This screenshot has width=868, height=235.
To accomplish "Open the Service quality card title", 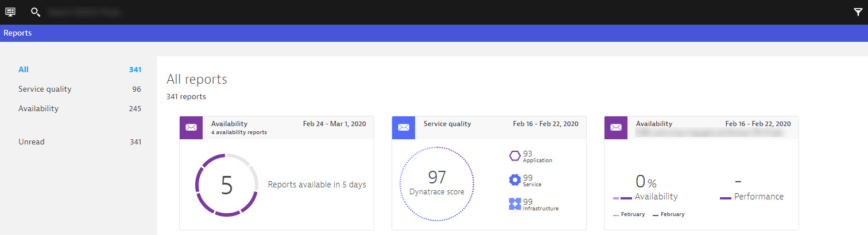I will [447, 124].
